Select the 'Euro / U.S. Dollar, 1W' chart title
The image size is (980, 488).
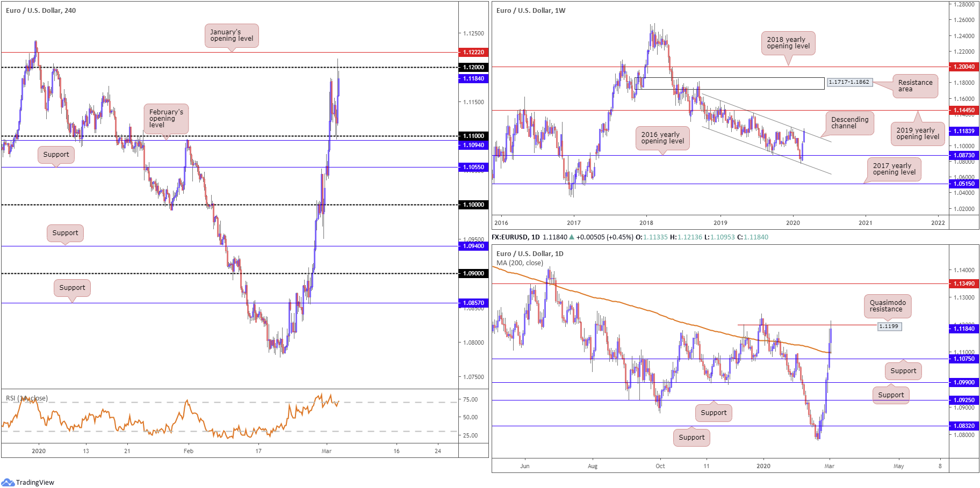531,10
